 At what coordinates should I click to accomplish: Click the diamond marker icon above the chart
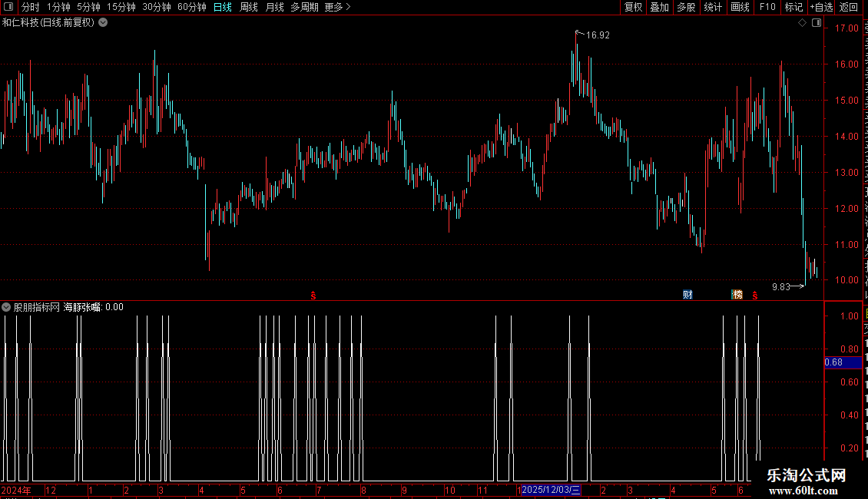(x=802, y=23)
